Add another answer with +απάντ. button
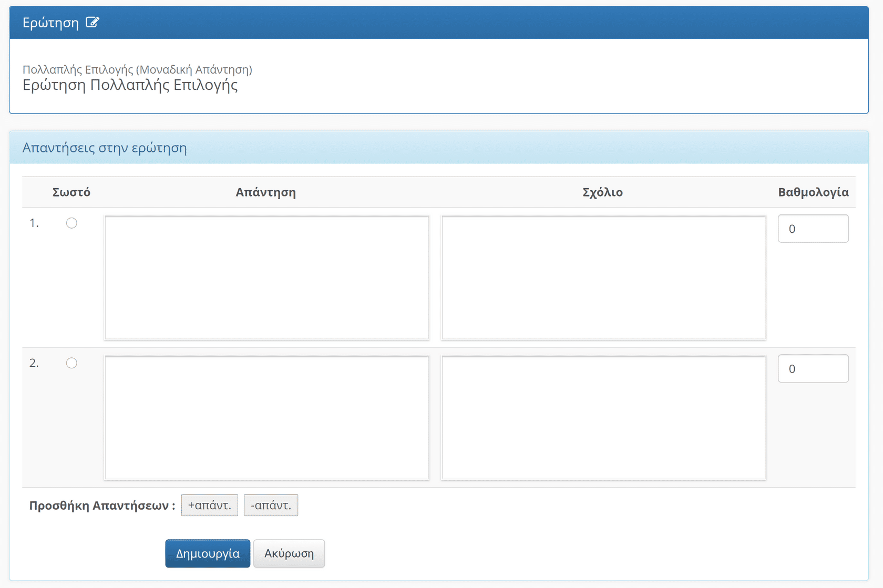 point(209,506)
